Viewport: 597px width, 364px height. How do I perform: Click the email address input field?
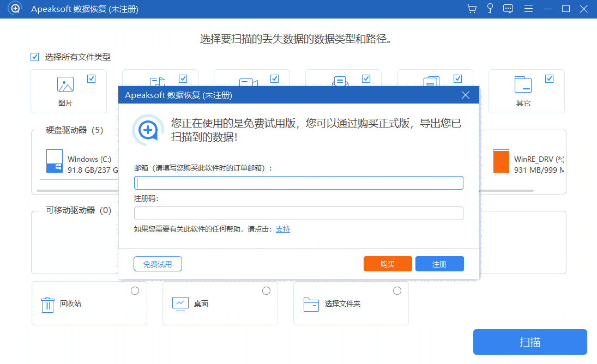(298, 183)
